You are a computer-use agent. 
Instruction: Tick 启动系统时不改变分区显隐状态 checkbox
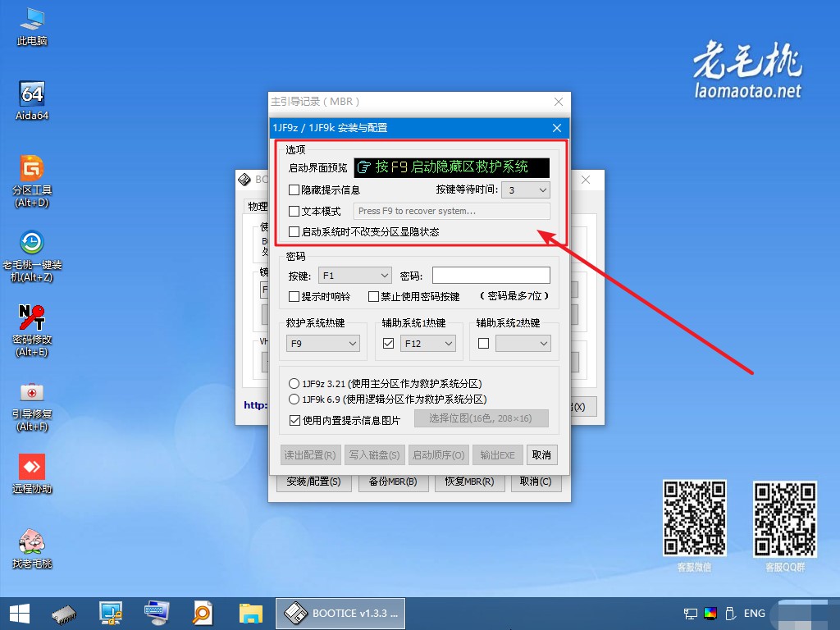(294, 231)
